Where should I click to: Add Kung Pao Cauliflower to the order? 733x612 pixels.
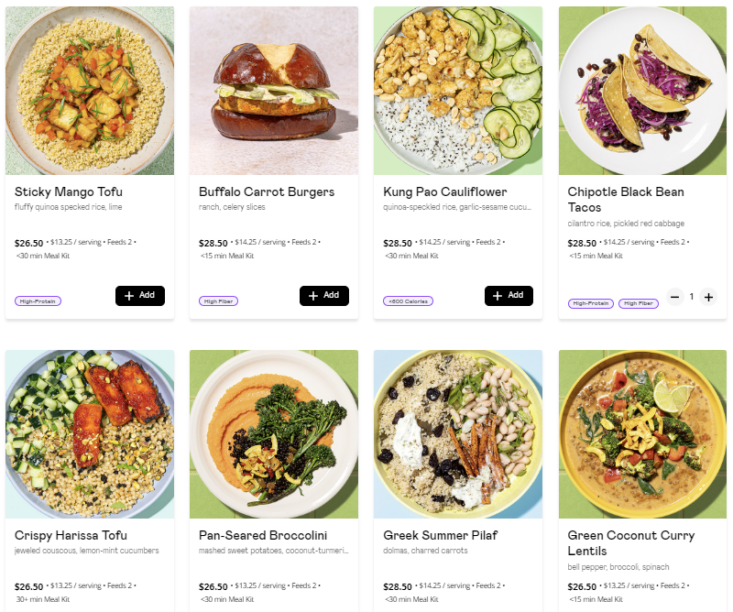509,295
